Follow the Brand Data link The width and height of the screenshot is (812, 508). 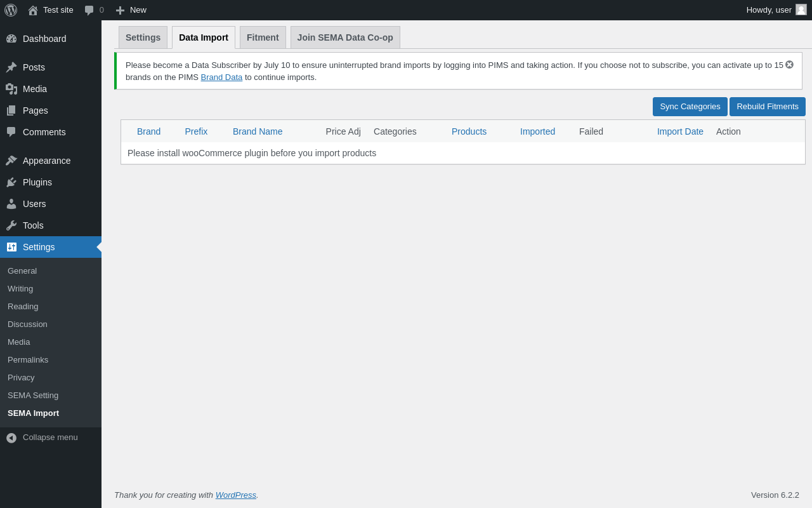[221, 77]
